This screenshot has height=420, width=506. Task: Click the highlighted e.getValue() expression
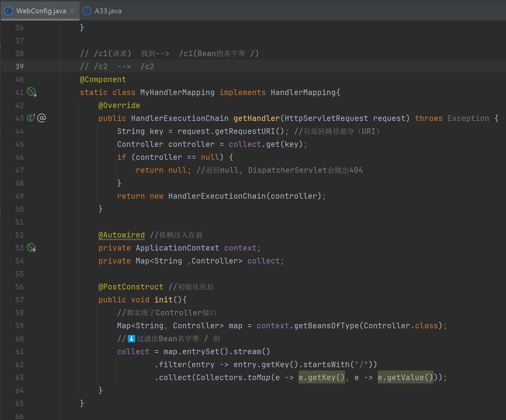pos(406,377)
